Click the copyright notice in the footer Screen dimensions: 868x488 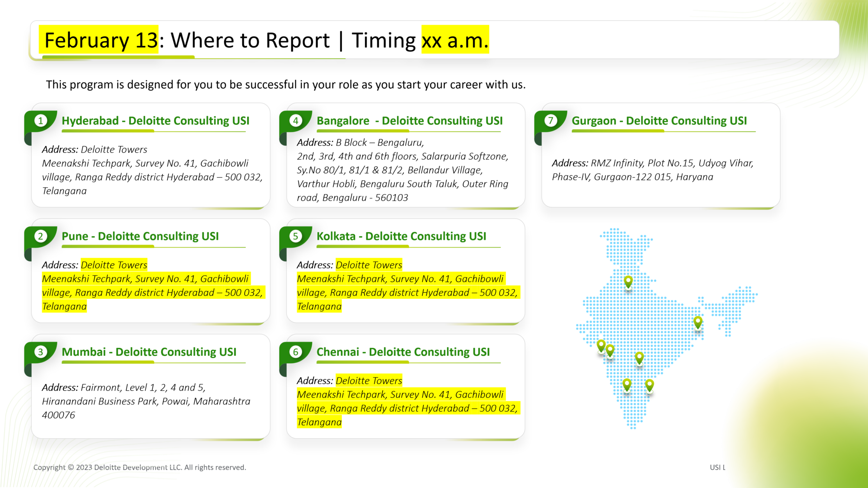[x=140, y=467]
